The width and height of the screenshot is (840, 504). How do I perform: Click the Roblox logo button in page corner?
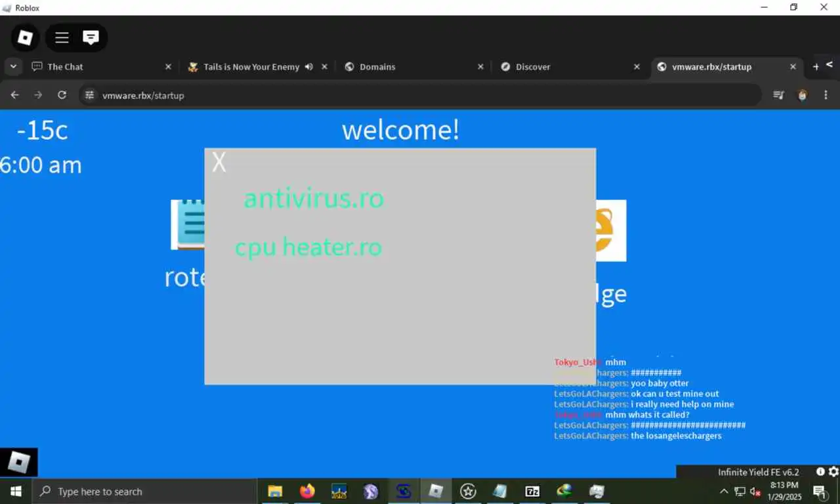pos(19,462)
